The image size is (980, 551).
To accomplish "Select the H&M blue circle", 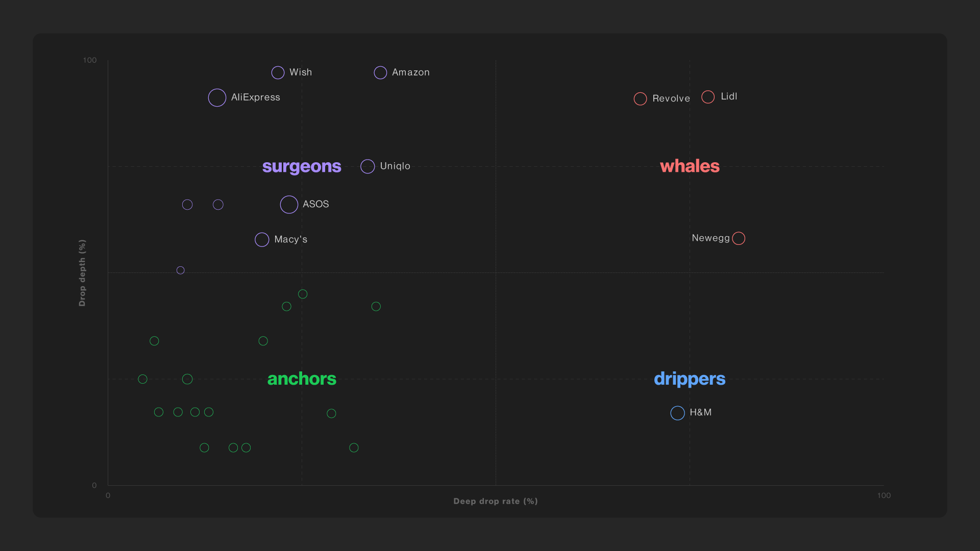I will [677, 413].
